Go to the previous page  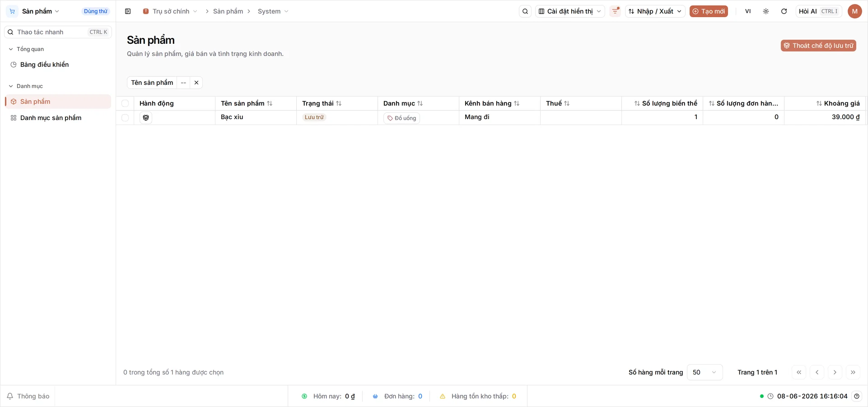[x=817, y=372]
